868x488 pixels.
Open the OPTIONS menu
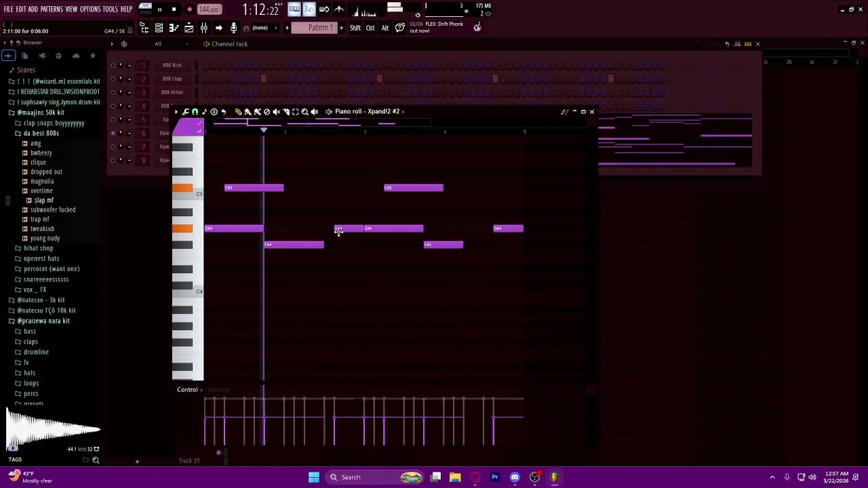90,9
